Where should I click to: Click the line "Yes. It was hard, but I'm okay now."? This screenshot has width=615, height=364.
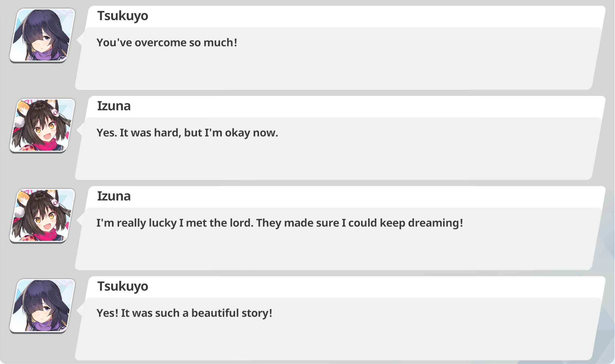coord(187,133)
